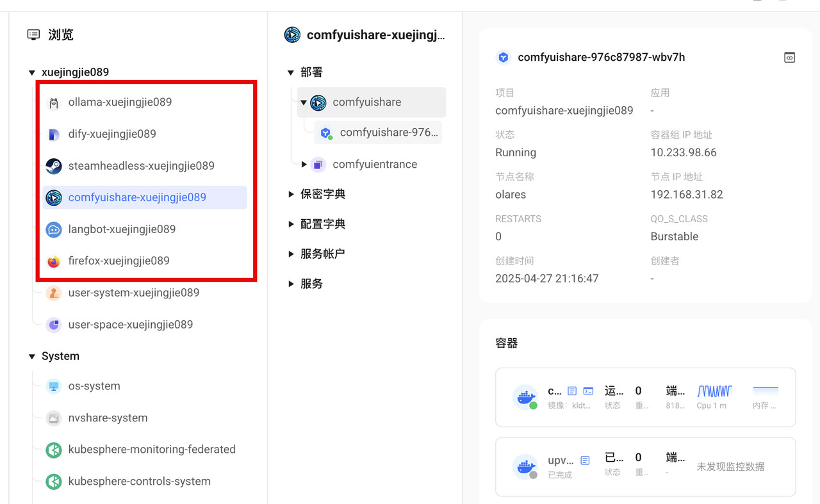Click the 未发现监控数据 message
The width and height of the screenshot is (820, 504).
[x=731, y=467]
